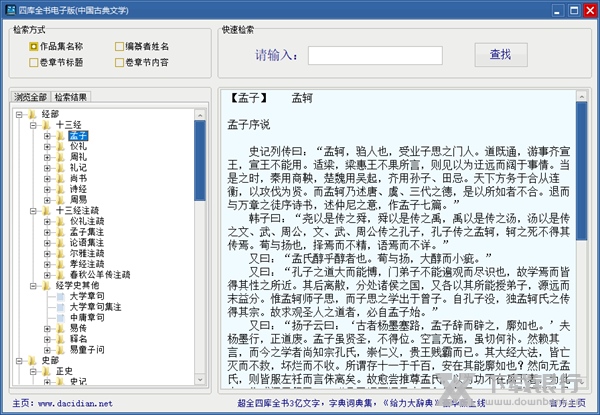Expand the 周礼 tree node
This screenshot has width=600, height=415.
(x=47, y=157)
